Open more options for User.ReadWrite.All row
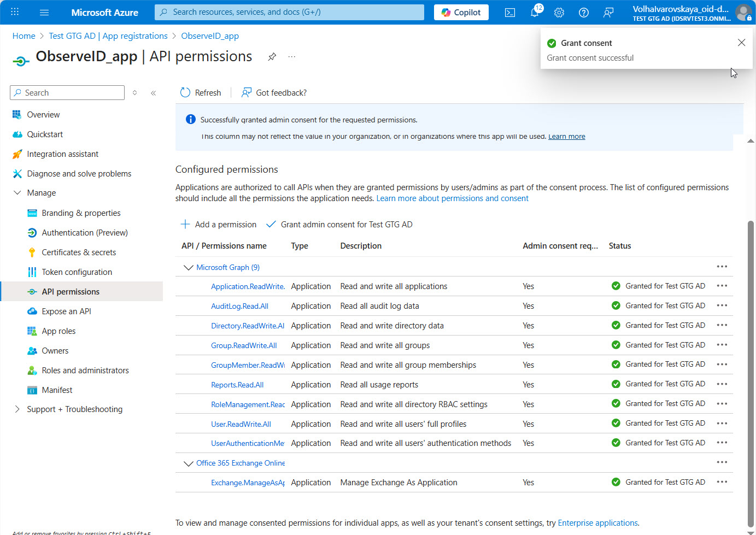 pyautogui.click(x=722, y=424)
